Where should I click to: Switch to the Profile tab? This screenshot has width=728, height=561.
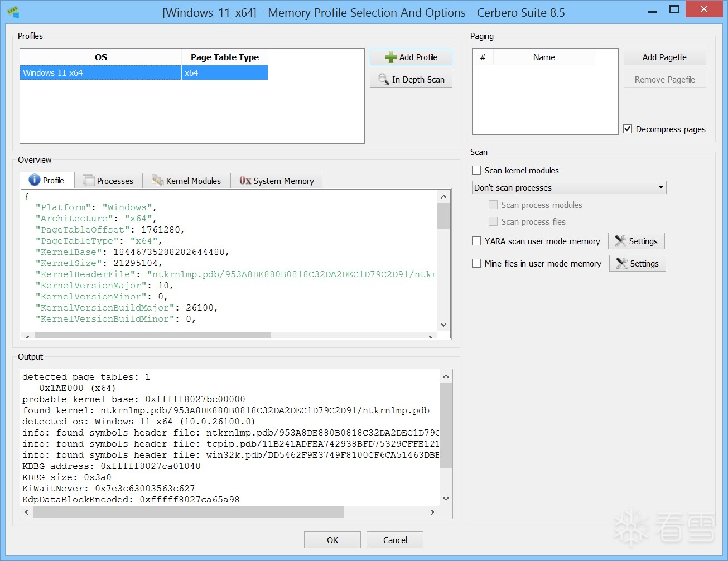[47, 180]
